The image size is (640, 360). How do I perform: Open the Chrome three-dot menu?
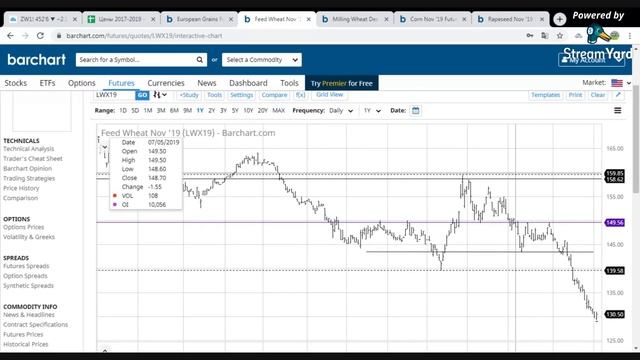click(630, 36)
